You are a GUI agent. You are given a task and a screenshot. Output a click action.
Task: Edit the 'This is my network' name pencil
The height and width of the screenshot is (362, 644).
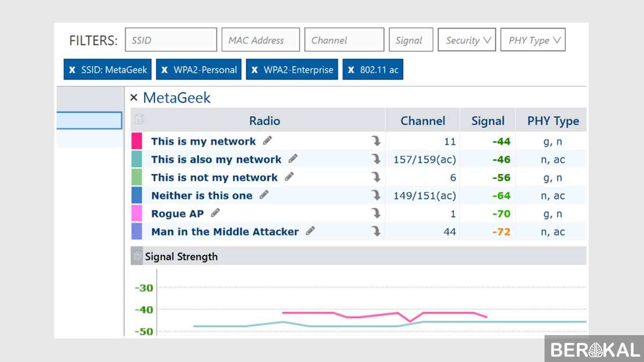click(267, 140)
